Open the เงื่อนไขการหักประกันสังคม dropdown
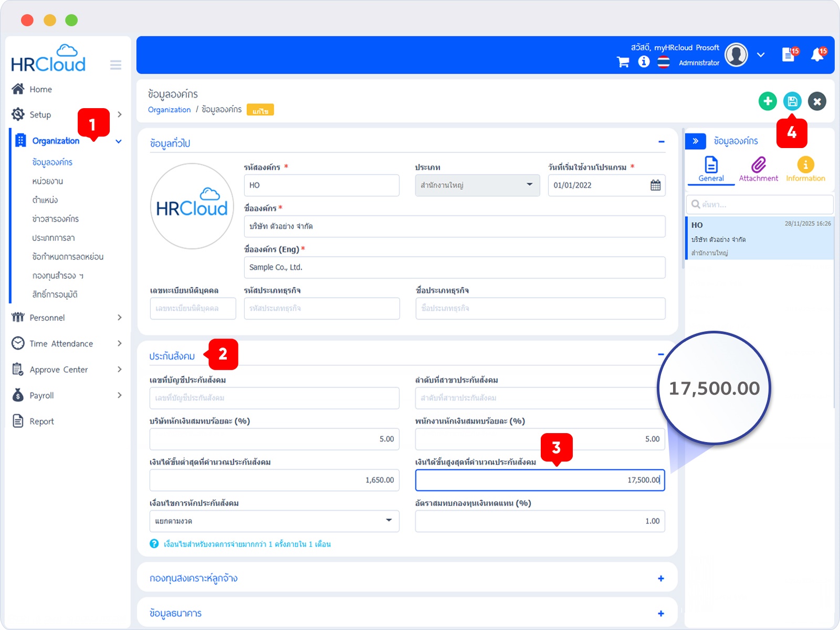This screenshot has width=840, height=630. [274, 521]
